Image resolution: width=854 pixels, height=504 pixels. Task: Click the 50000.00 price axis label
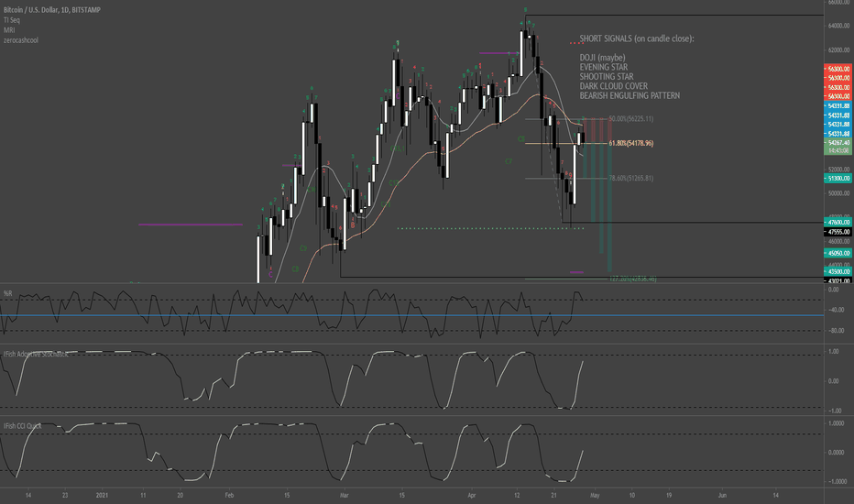838,193
